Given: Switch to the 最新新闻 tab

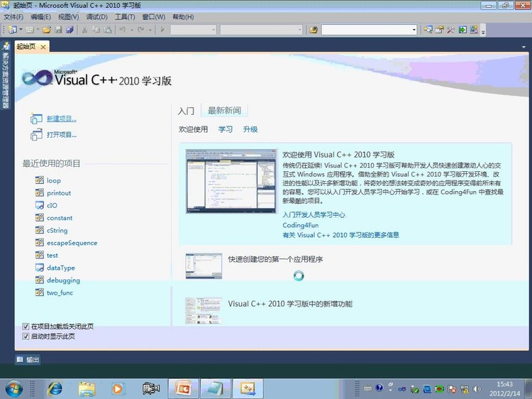Looking at the screenshot, I should pyautogui.click(x=224, y=110).
